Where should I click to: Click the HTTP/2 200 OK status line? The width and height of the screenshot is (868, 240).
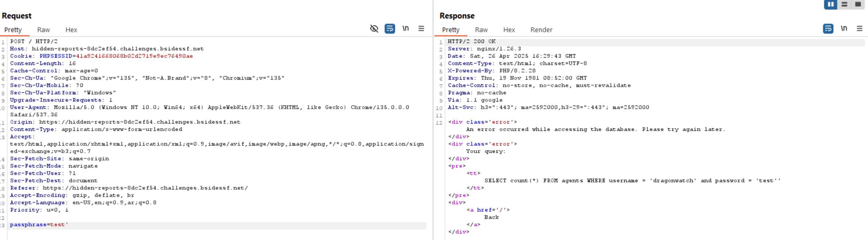pos(472,42)
